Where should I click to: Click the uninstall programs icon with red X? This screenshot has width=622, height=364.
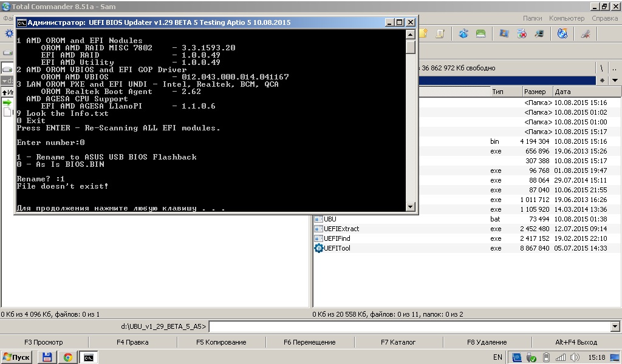[x=522, y=33]
